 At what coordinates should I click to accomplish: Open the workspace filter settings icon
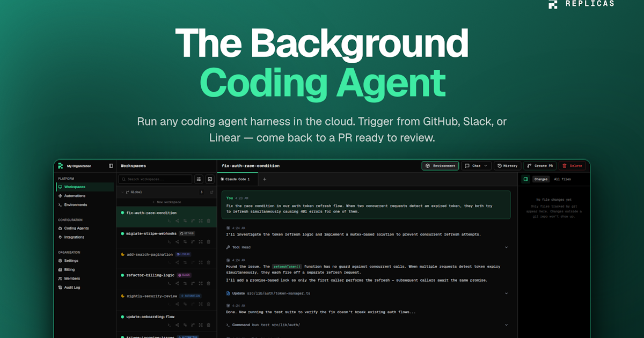pos(199,179)
